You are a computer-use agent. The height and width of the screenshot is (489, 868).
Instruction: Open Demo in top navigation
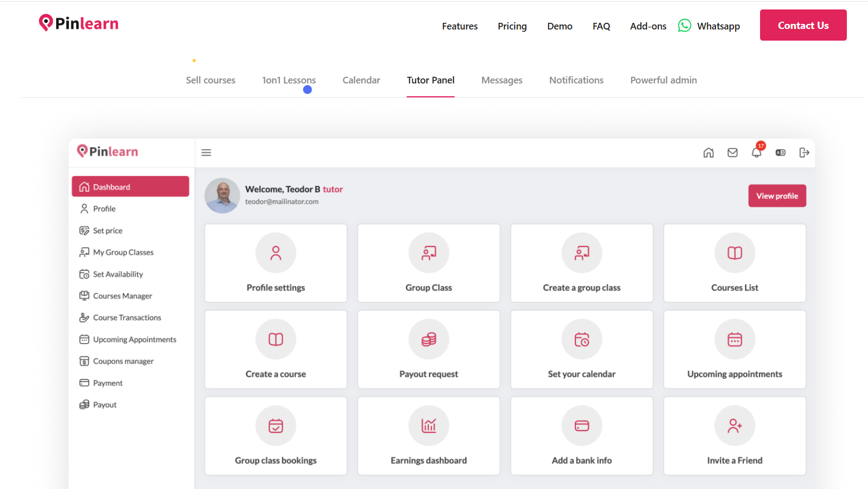pyautogui.click(x=560, y=26)
